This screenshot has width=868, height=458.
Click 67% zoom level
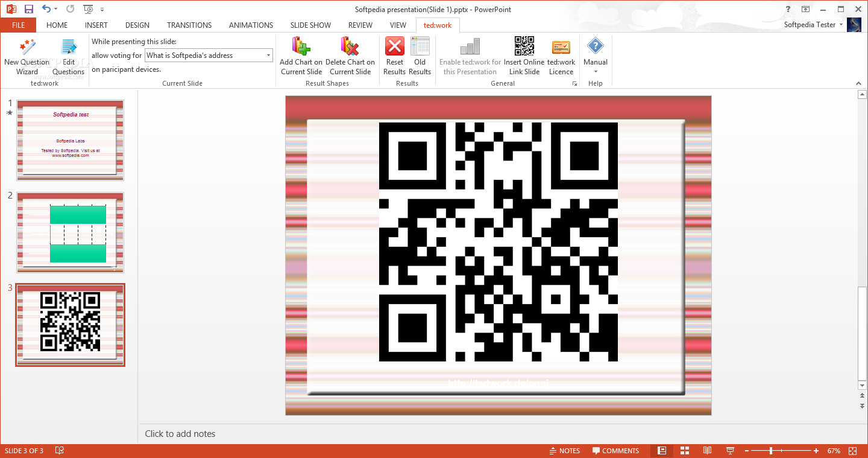pyautogui.click(x=834, y=451)
